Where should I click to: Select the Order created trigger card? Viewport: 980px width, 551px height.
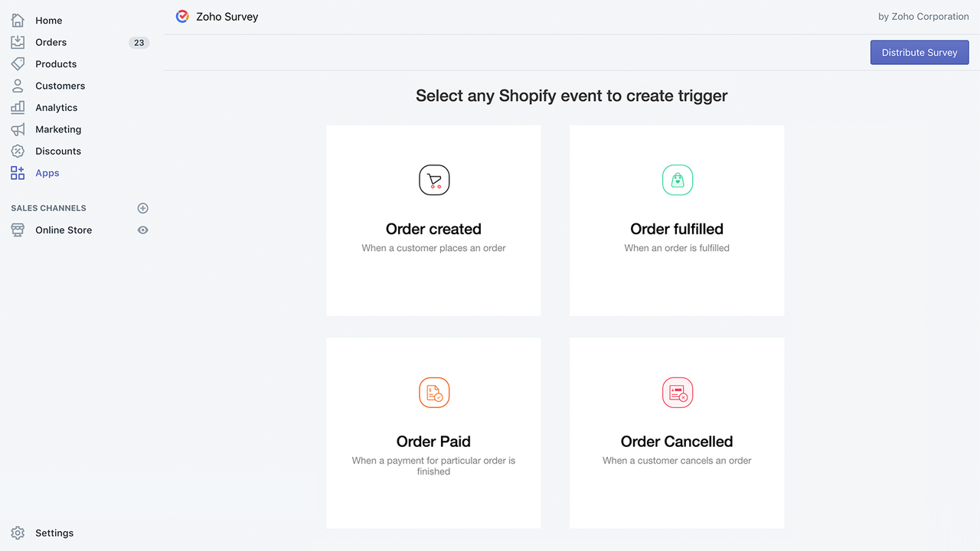click(x=433, y=220)
